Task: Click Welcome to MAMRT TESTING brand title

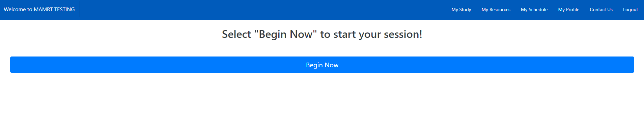Action: [x=39, y=9]
